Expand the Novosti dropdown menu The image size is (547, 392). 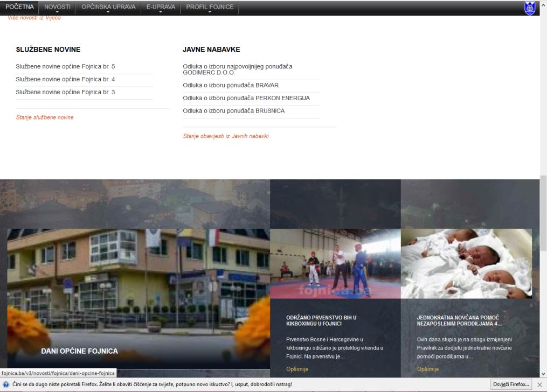57,8
